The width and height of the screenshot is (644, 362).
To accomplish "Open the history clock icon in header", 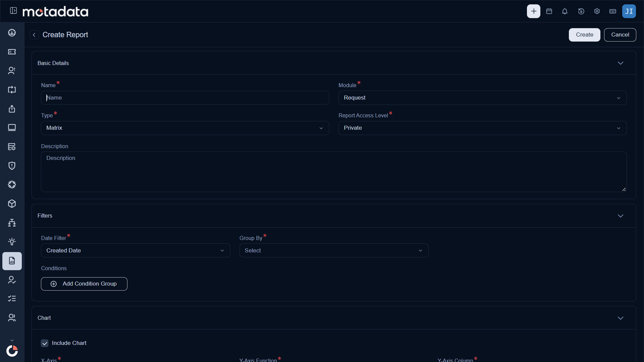I will (x=581, y=11).
